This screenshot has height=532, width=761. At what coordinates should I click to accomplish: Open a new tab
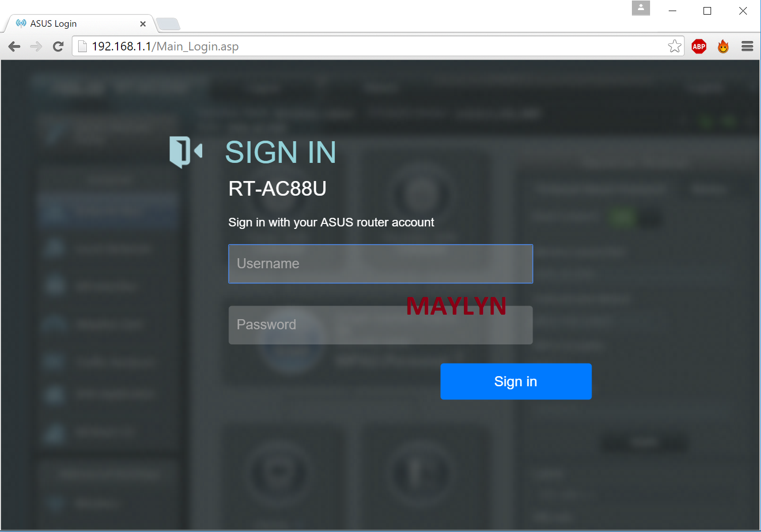point(168,24)
